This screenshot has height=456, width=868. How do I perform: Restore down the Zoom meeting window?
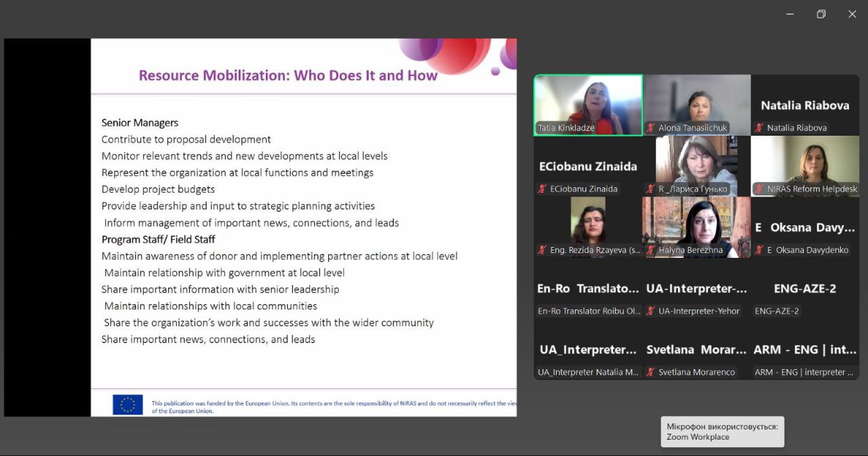tap(821, 14)
